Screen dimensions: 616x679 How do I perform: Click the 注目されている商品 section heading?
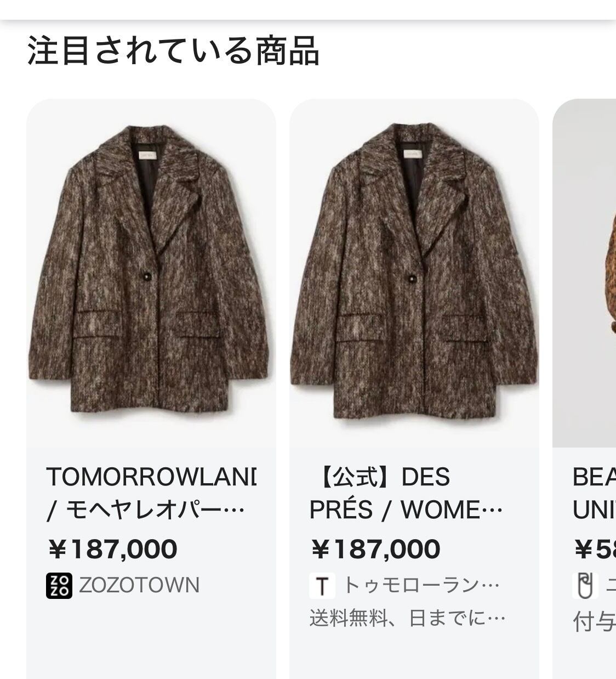point(173,50)
